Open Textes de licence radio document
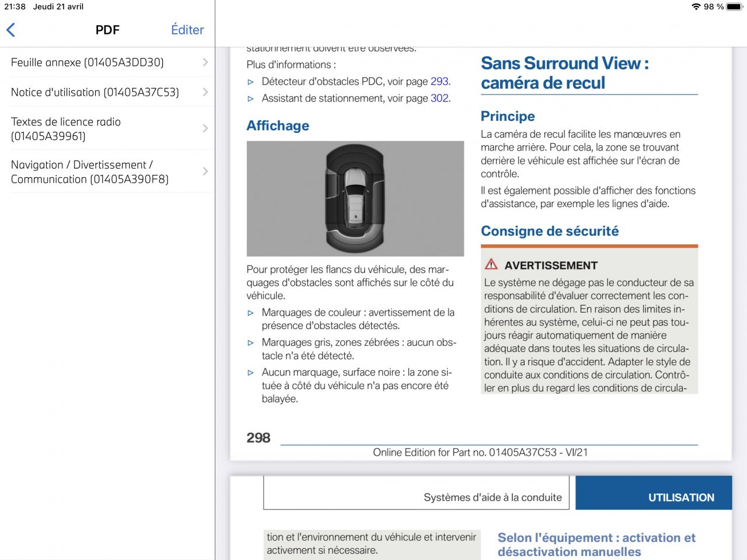This screenshot has width=747, height=560. point(107,128)
